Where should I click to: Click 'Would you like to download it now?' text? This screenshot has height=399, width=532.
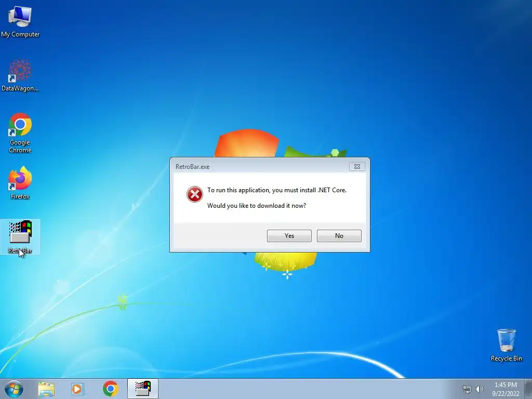click(257, 206)
